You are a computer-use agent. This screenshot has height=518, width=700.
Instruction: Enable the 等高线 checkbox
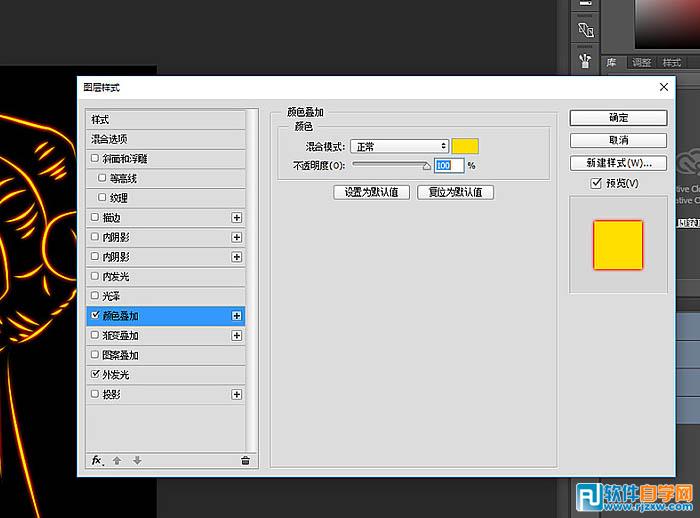tap(102, 178)
